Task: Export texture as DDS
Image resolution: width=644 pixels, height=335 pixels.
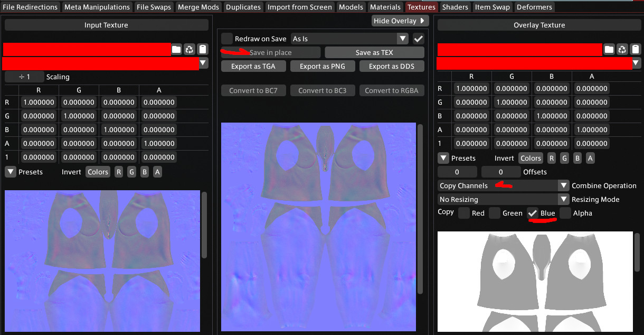Action: coord(391,66)
